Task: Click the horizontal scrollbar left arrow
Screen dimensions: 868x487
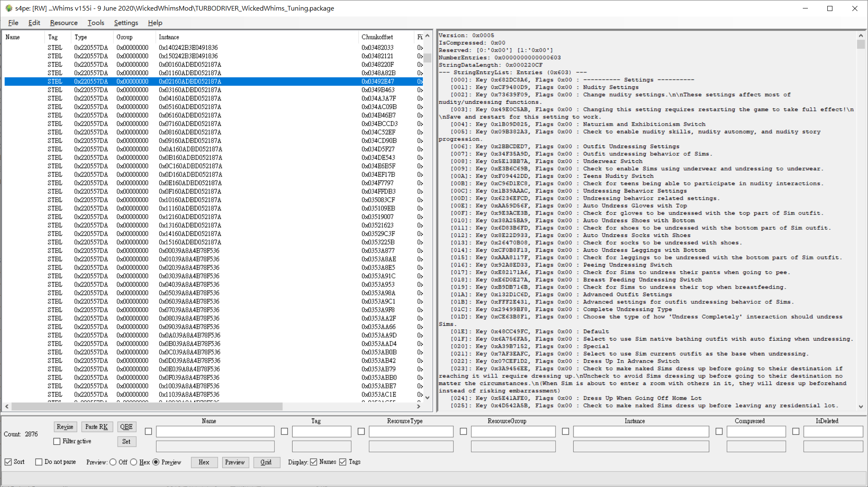Action: pos(7,406)
